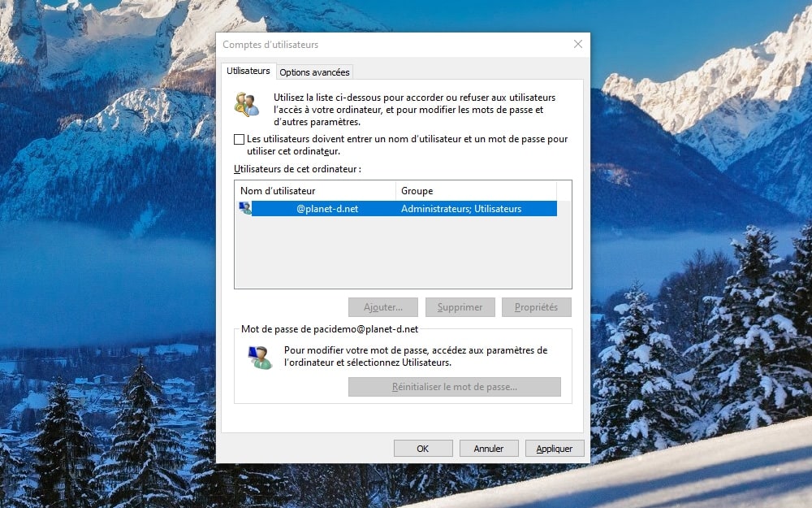Click the empty area of the users list

402,252
